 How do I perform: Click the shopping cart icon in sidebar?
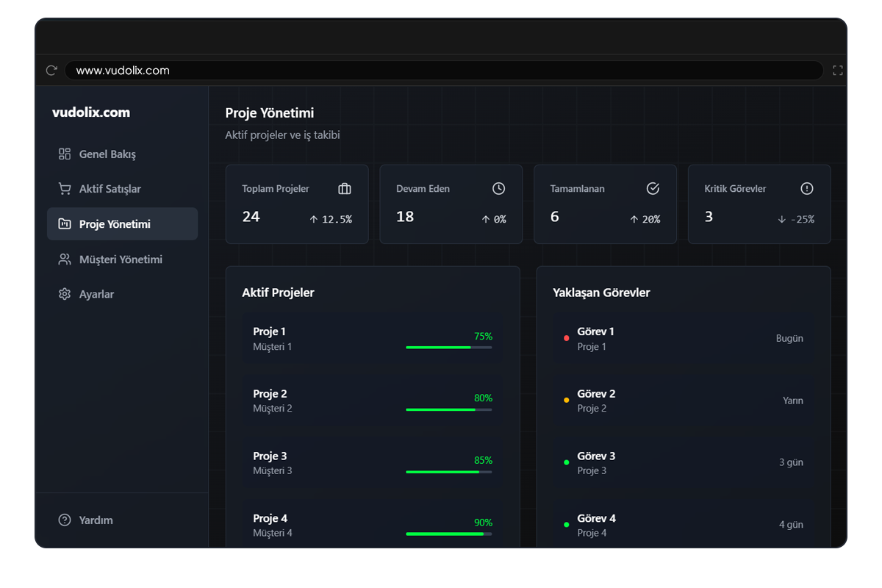(65, 189)
